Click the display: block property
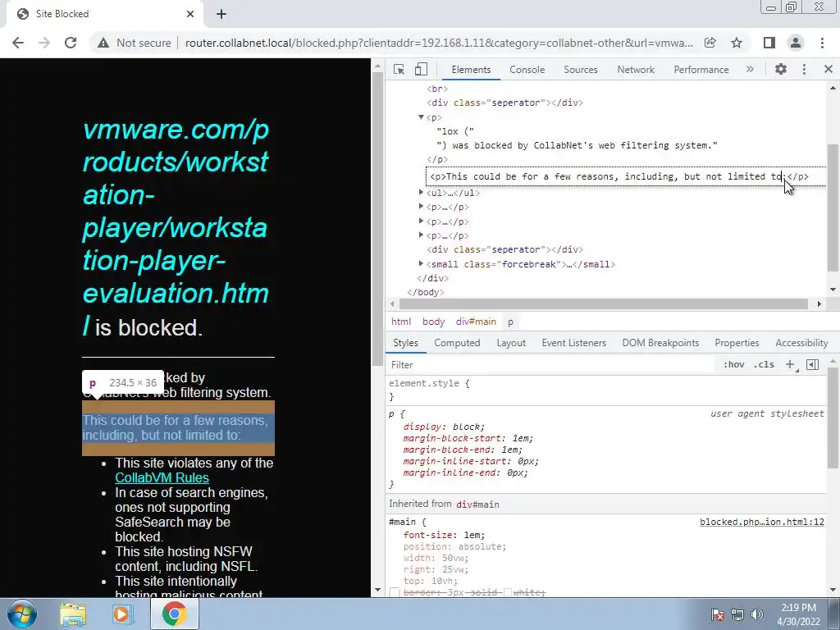The image size is (840, 630). 444,427
